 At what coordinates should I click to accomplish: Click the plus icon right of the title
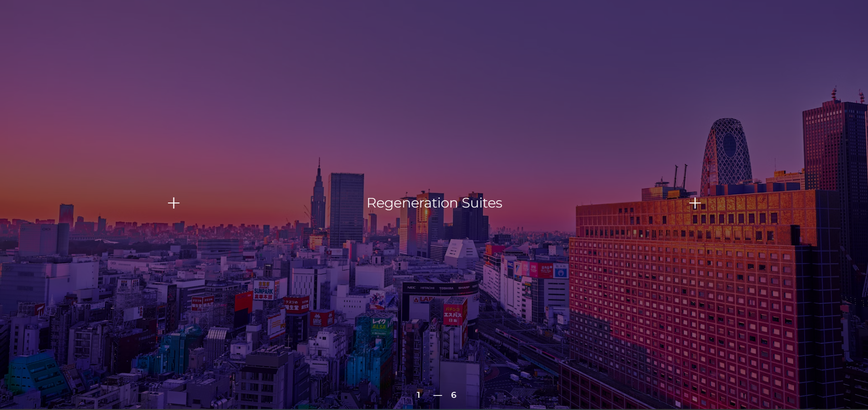pos(695,203)
